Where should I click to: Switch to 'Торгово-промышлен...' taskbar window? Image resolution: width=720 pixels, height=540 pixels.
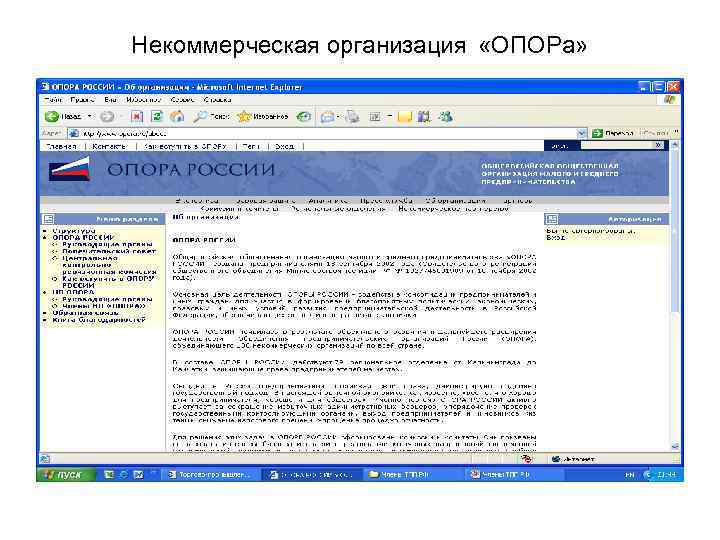click(210, 475)
